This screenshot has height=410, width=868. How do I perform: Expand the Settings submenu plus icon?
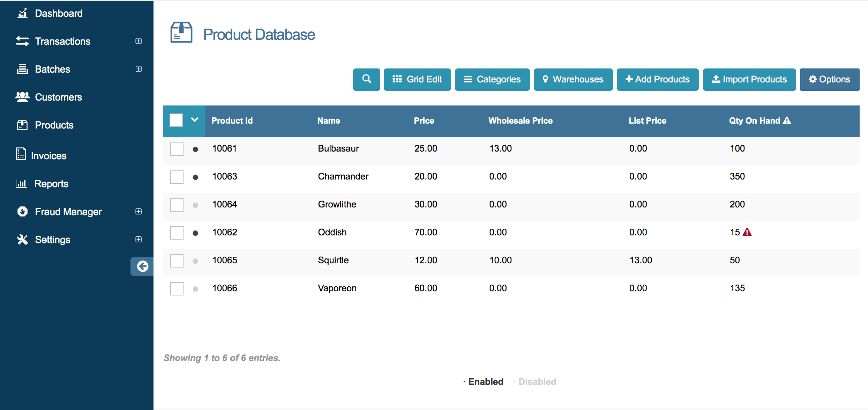139,239
